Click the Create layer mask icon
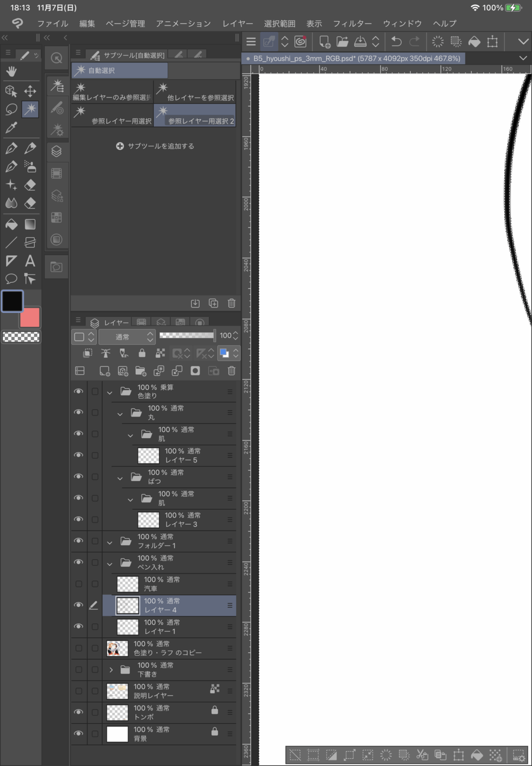 pos(195,371)
